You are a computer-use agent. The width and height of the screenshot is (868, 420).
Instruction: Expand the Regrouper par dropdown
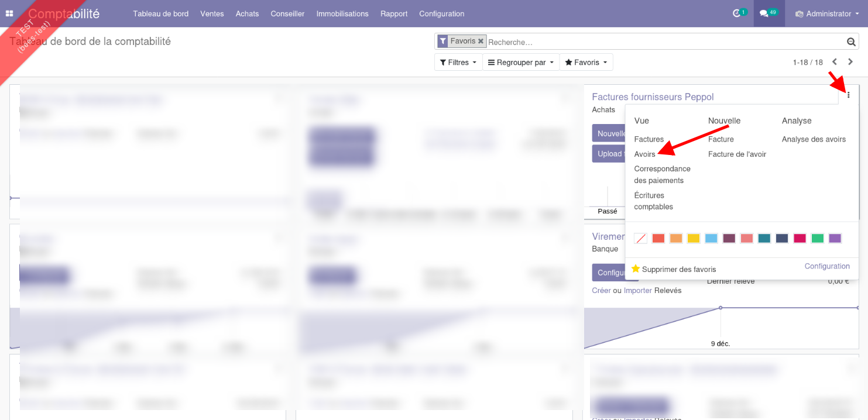tap(520, 63)
